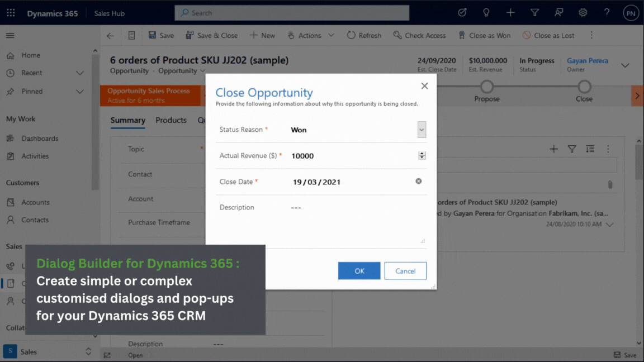Viewport: 644px width, 362px height.
Task: Open the Opportunity form selector dropdown
Action: (182, 71)
